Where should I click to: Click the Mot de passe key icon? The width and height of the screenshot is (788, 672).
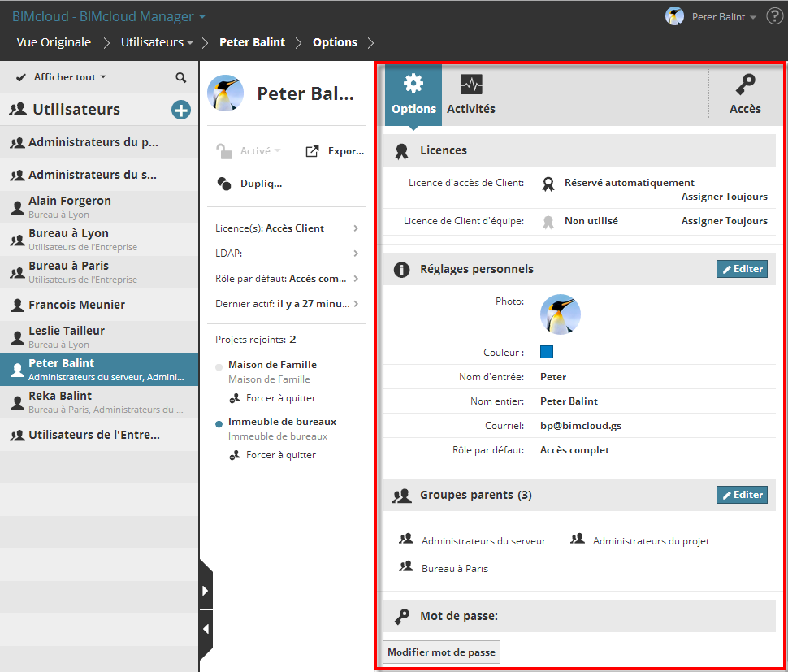coord(401,616)
